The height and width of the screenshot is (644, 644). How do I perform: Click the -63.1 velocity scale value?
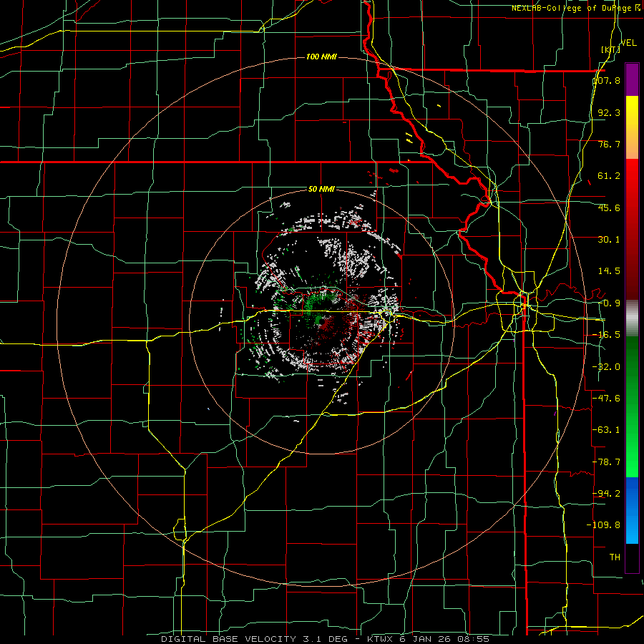(x=607, y=430)
